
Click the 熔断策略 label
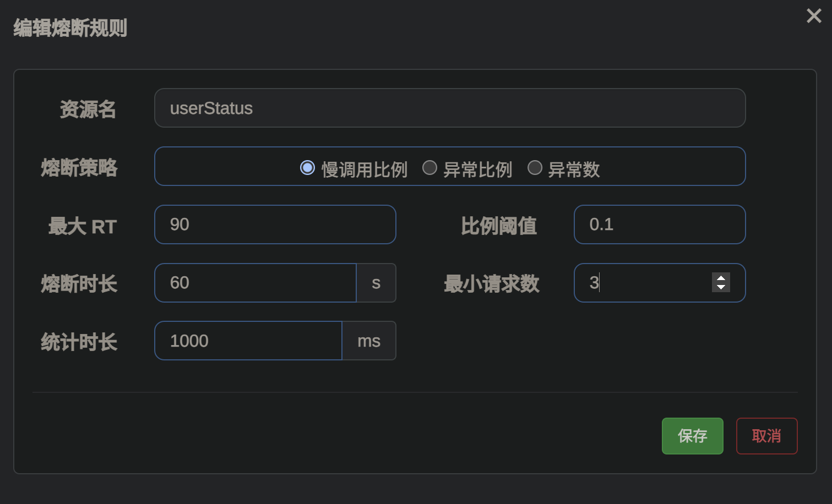pyautogui.click(x=79, y=168)
